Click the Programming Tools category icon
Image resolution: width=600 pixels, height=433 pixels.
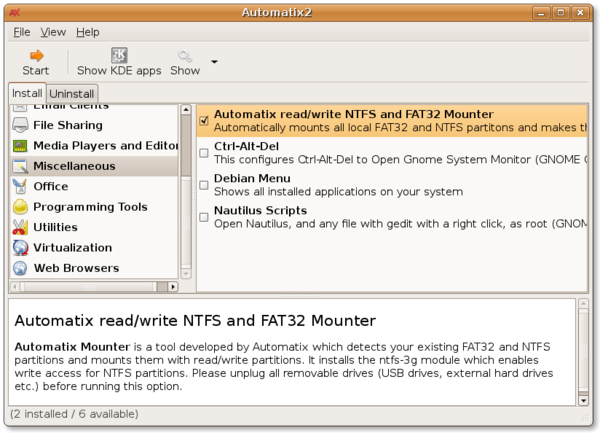pyautogui.click(x=20, y=207)
